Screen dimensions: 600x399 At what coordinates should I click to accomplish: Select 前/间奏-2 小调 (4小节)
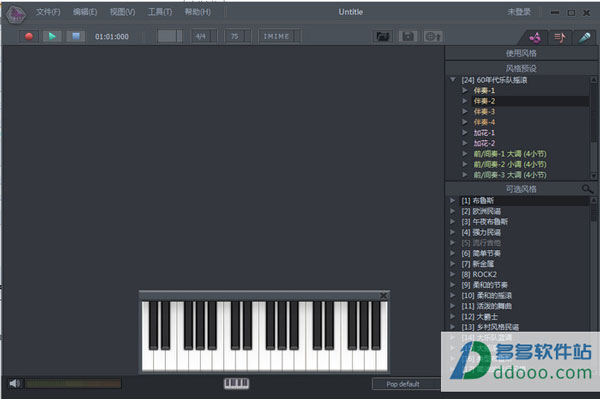click(x=510, y=164)
